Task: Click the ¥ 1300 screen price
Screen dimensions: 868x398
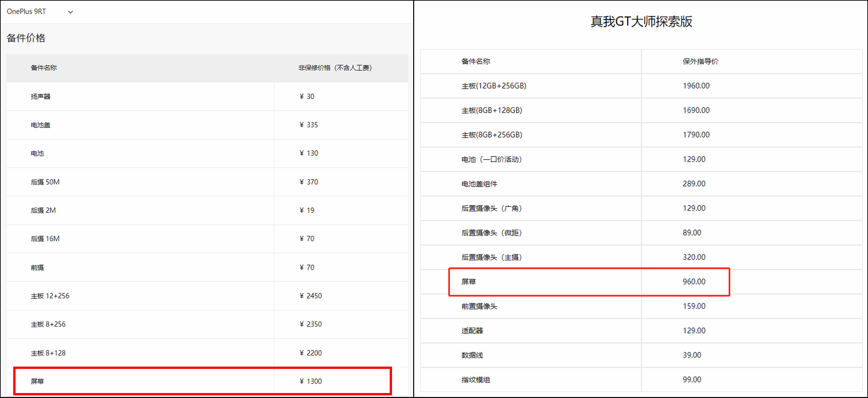Action: click(311, 381)
